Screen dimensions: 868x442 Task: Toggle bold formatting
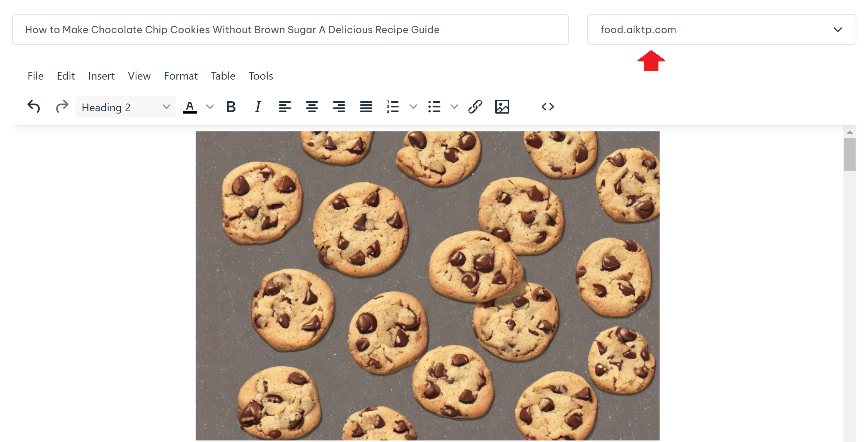231,107
